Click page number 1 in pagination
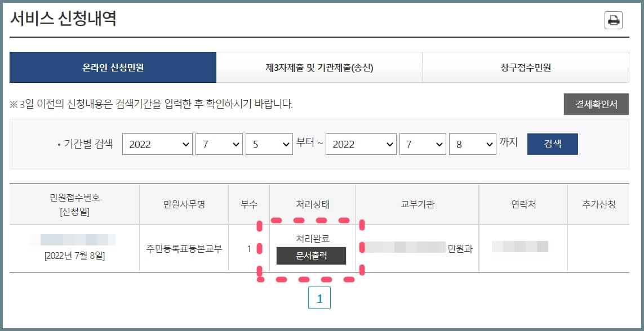This screenshot has width=644, height=331. (319, 297)
